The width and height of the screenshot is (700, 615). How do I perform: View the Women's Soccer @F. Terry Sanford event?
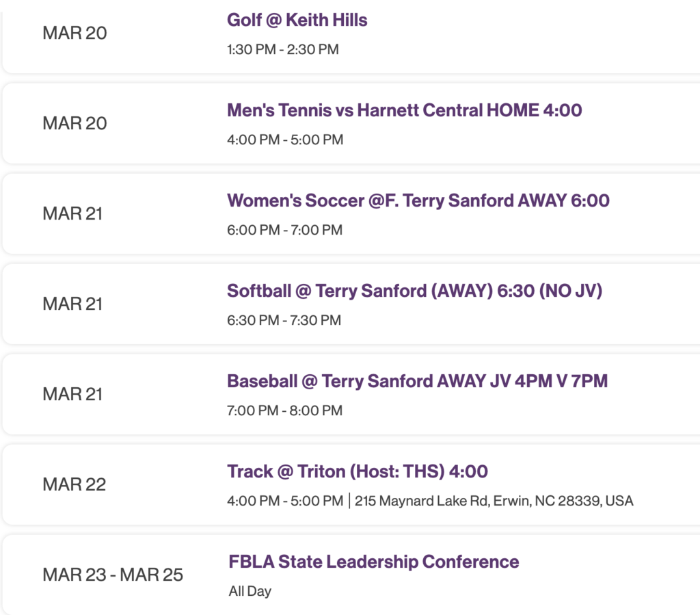click(x=420, y=200)
